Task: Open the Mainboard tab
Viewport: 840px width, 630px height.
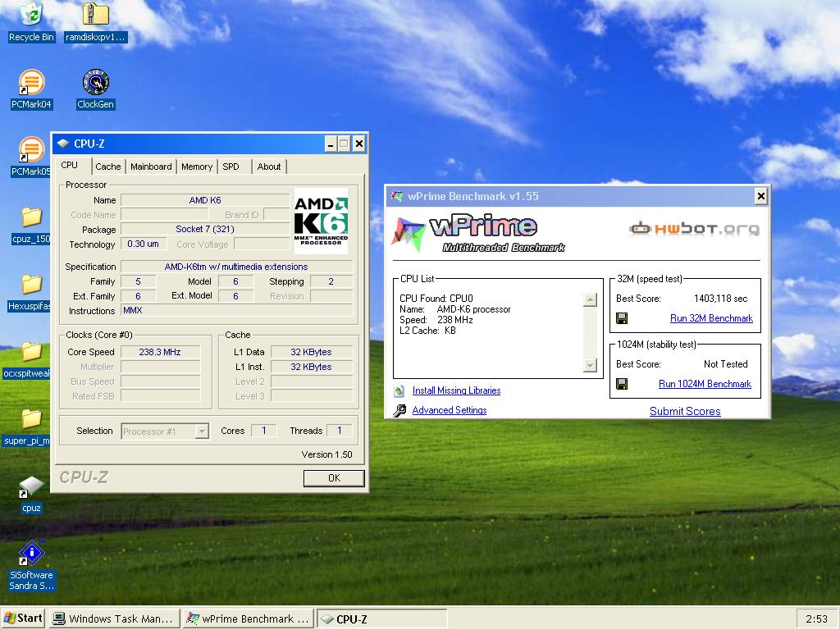Action: point(151,167)
